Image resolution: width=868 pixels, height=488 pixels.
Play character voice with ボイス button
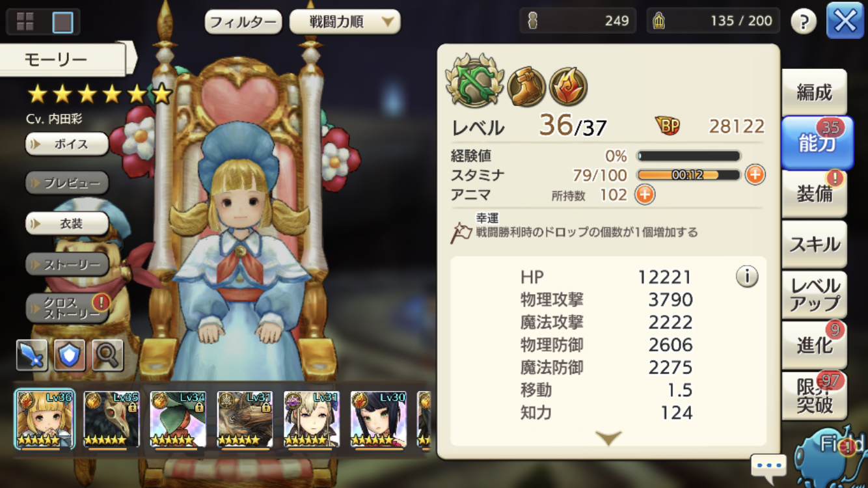point(67,144)
